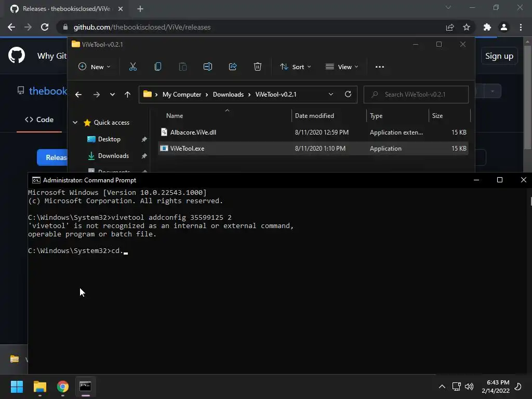The width and height of the screenshot is (532, 399).
Task: Go up one folder level in Explorer
Action: tap(127, 95)
